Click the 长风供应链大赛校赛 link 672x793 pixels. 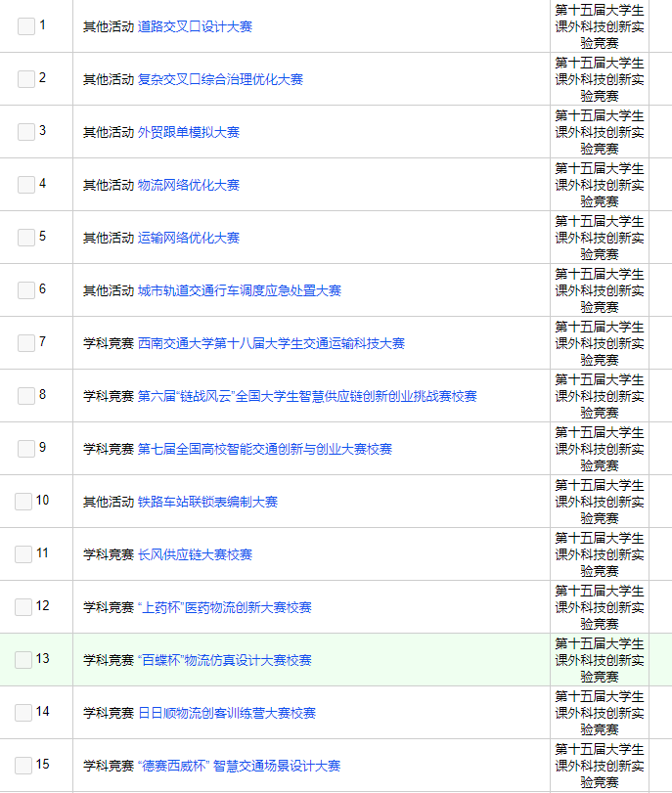point(195,554)
